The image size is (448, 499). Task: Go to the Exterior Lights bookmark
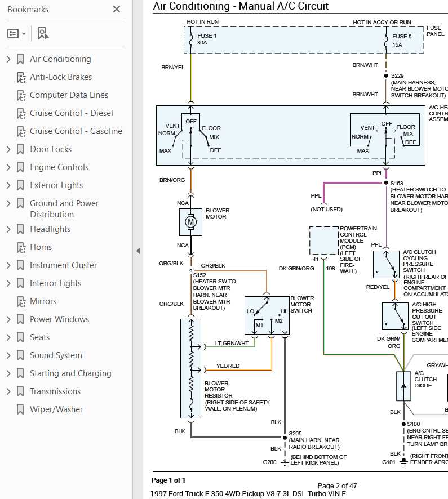[56, 185]
